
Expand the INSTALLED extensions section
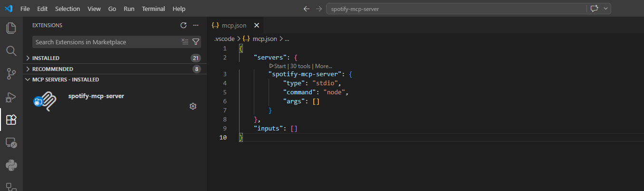tap(115, 58)
